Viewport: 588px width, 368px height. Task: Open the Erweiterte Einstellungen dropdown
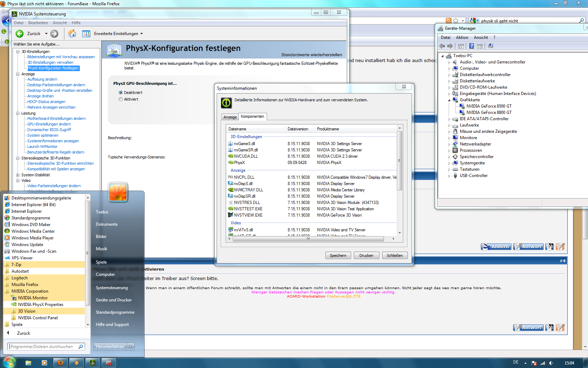click(x=142, y=34)
